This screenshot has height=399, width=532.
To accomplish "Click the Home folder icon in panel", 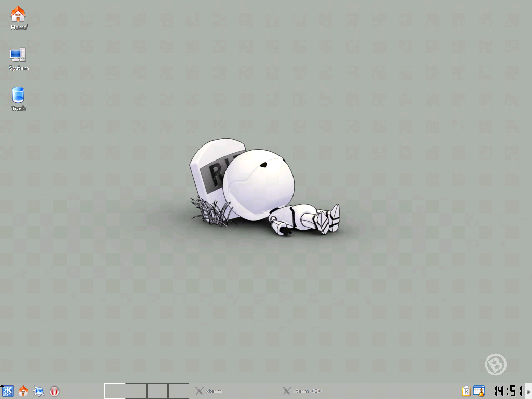I will tap(23, 391).
